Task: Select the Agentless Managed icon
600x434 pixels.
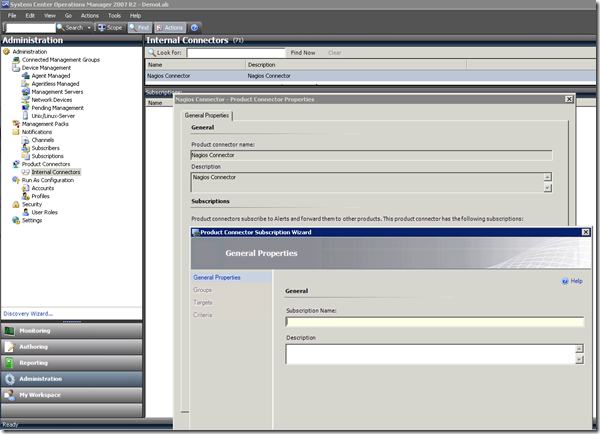Action: click(26, 84)
